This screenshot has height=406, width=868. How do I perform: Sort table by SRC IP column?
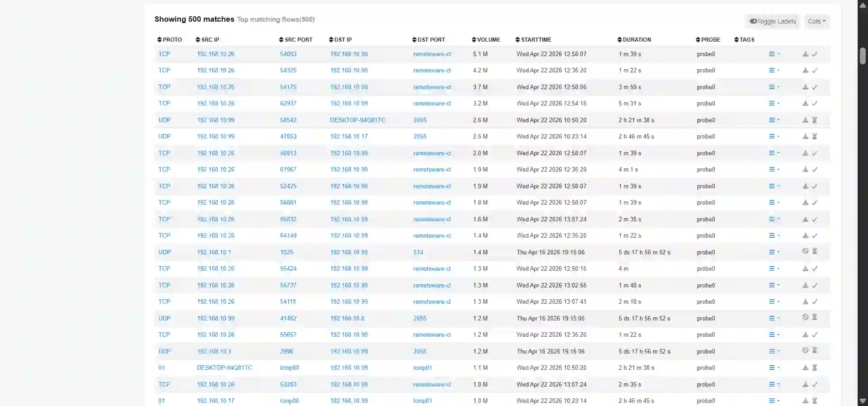click(x=208, y=40)
